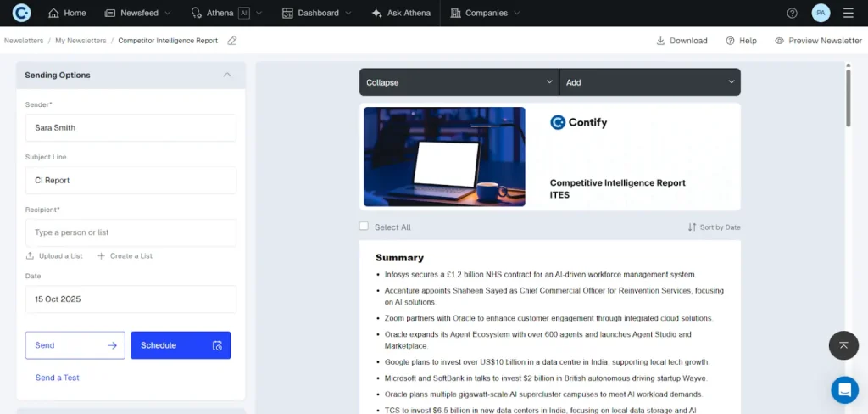Click the Companies chevron arrow

point(517,13)
